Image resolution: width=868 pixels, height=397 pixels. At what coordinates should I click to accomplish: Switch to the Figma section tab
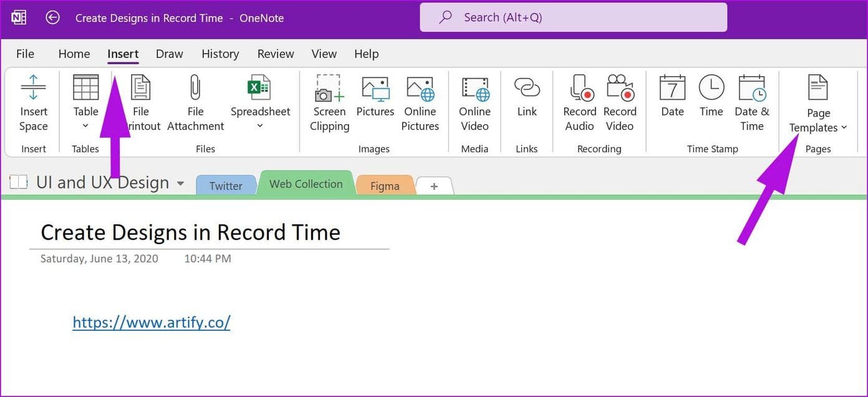coord(385,185)
